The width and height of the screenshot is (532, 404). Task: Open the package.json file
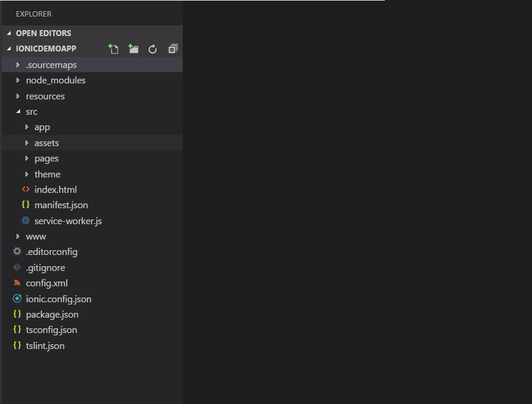(52, 315)
